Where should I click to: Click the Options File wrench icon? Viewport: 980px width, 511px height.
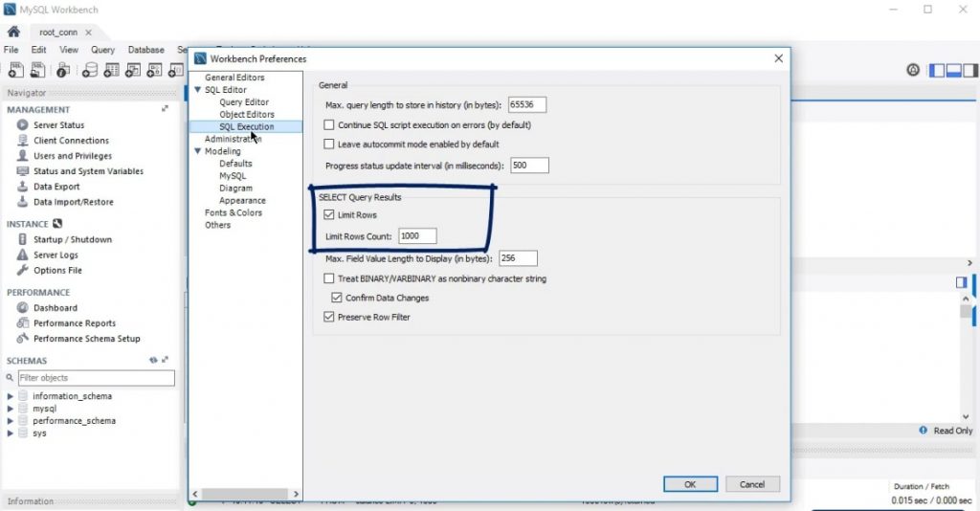(x=23, y=271)
